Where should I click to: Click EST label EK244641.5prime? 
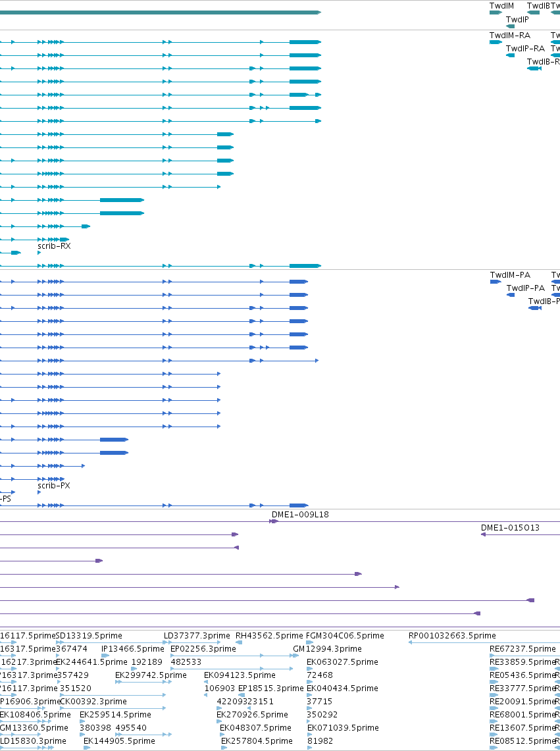(x=92, y=662)
